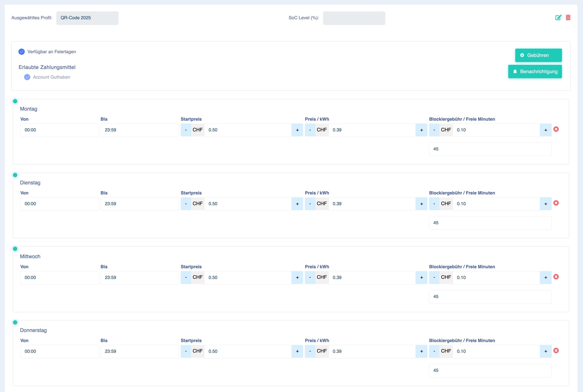Click the green dot above Montag
The width and height of the screenshot is (583, 392).
click(15, 101)
